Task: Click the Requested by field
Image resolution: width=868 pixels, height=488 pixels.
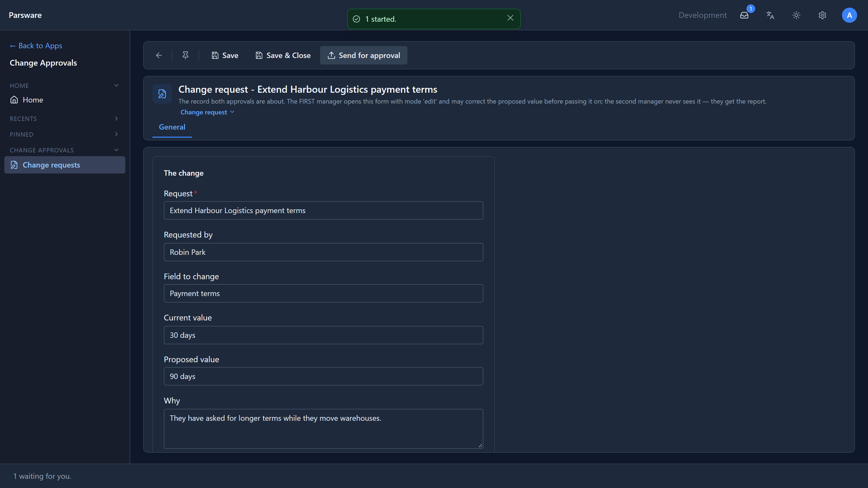Action: 323,252
